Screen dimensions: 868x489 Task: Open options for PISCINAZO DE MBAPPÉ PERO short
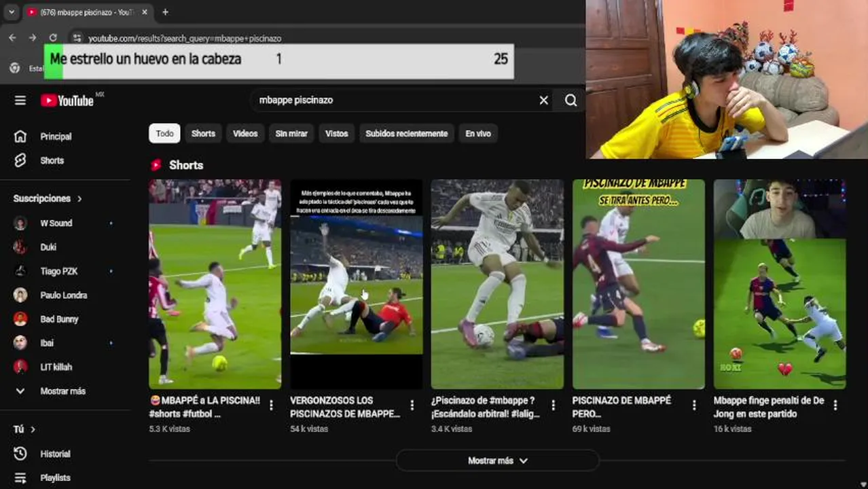[x=694, y=405]
